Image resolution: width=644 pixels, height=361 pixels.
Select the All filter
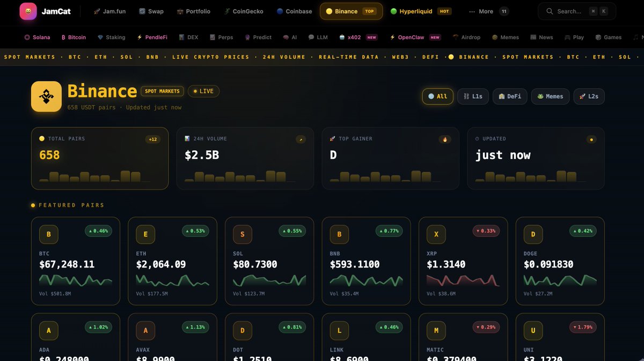(x=438, y=97)
